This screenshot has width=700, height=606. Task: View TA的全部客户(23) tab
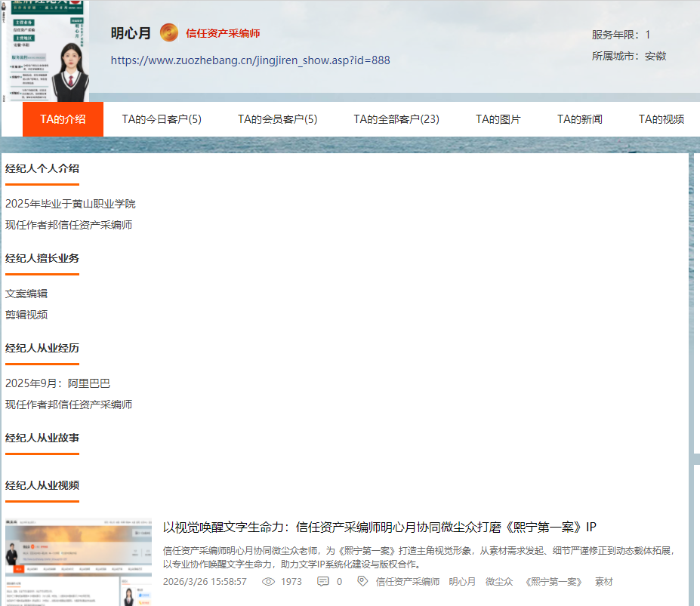click(396, 119)
